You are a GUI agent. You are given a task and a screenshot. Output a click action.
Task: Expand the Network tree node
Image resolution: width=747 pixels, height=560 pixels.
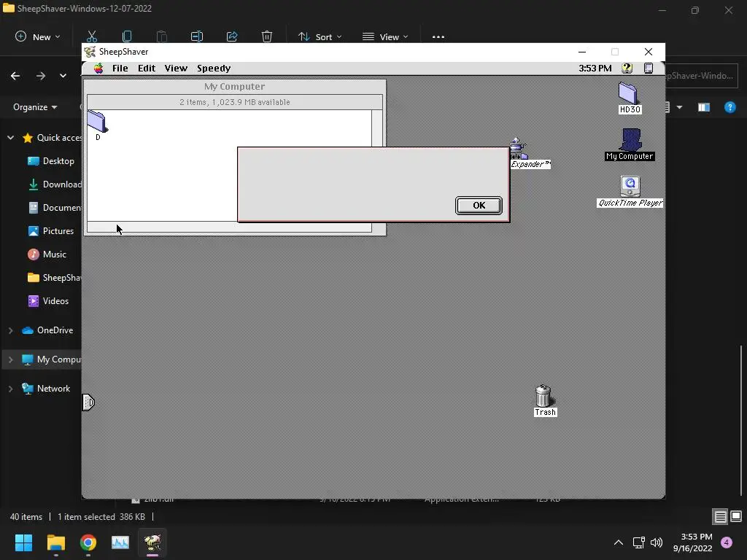pyautogui.click(x=10, y=389)
